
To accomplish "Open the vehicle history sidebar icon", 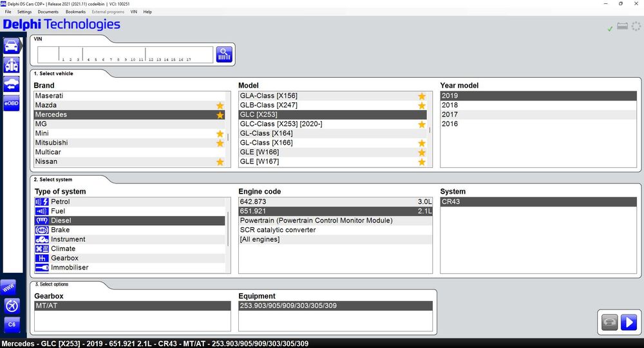I will tap(12, 84).
